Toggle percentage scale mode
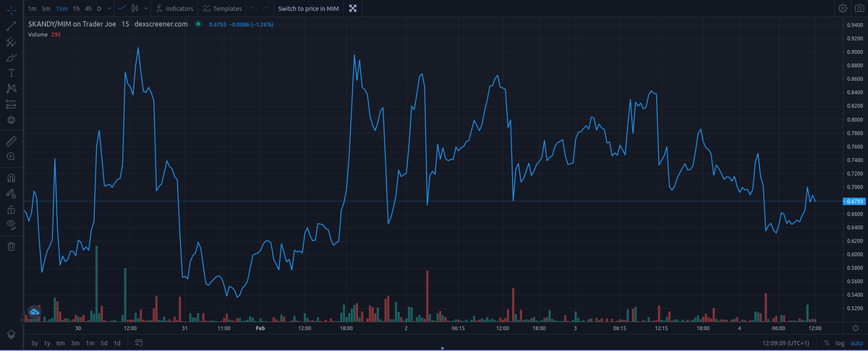 tap(826, 342)
